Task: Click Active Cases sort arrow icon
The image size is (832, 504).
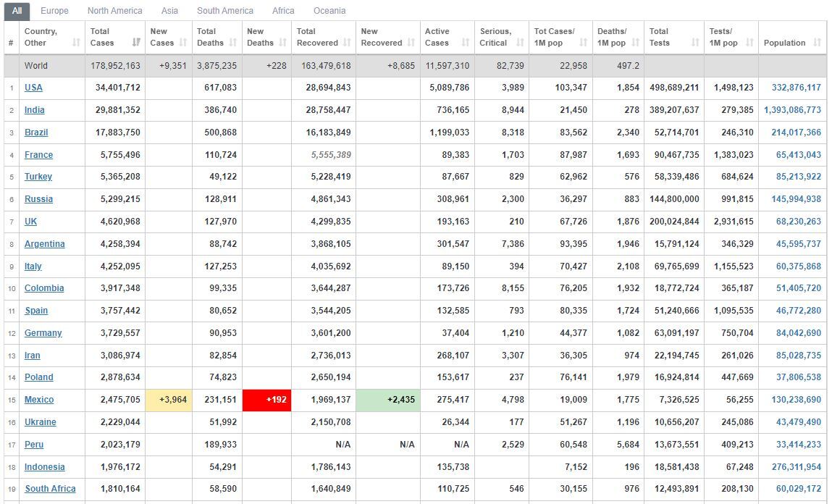Action: click(466, 43)
